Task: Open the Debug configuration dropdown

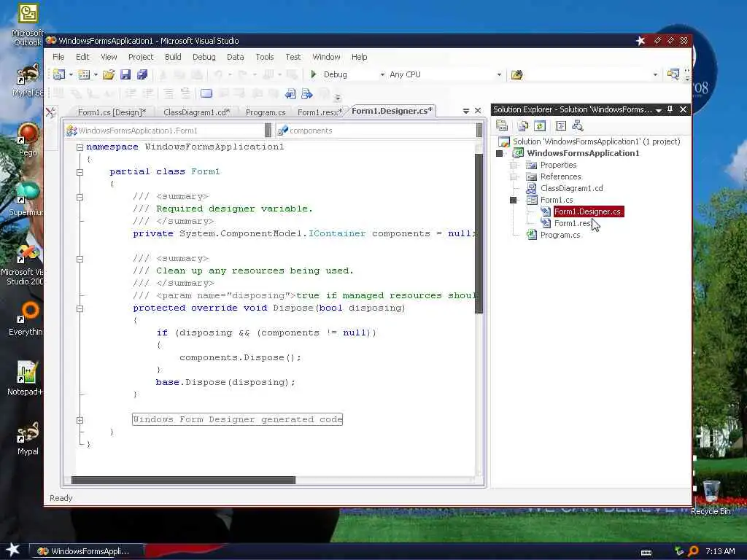Action: coord(382,75)
